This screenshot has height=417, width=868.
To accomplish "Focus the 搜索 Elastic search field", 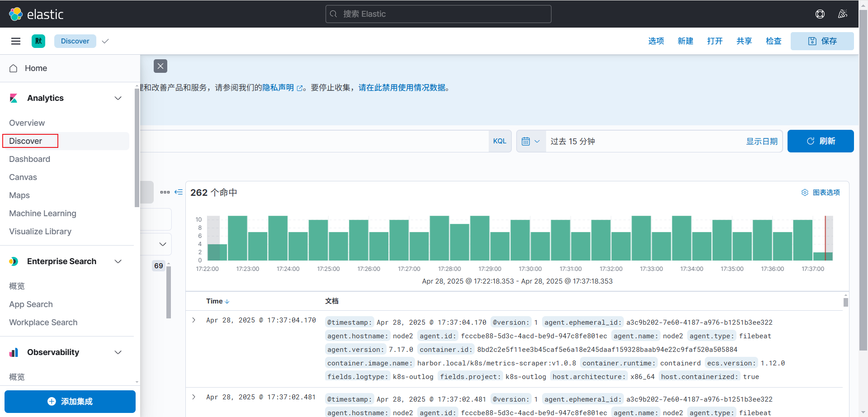I will coord(439,14).
